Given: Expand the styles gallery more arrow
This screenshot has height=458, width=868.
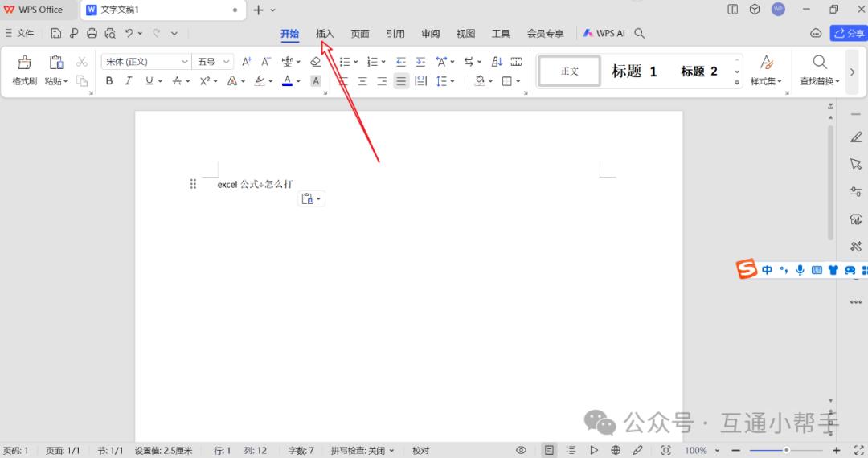Looking at the screenshot, I should (737, 83).
